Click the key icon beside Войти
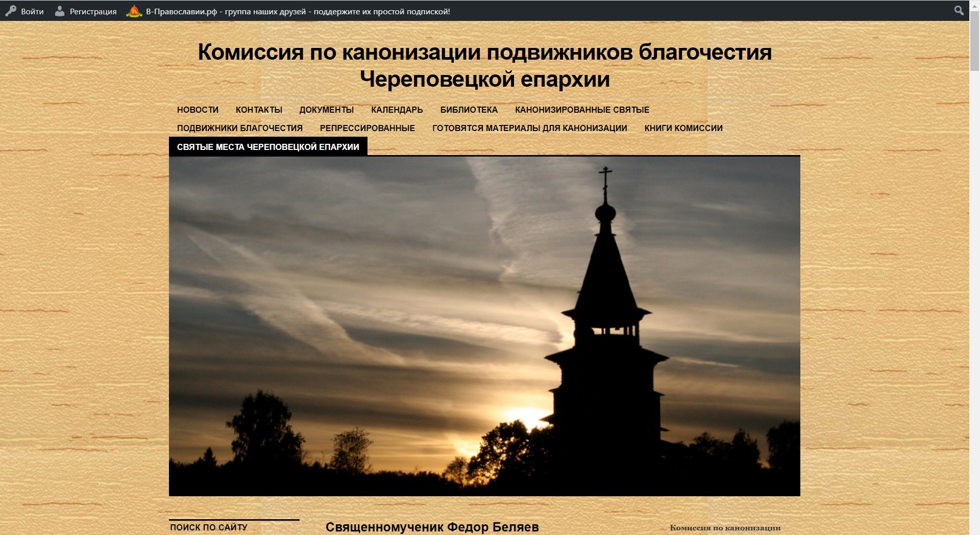 (11, 11)
